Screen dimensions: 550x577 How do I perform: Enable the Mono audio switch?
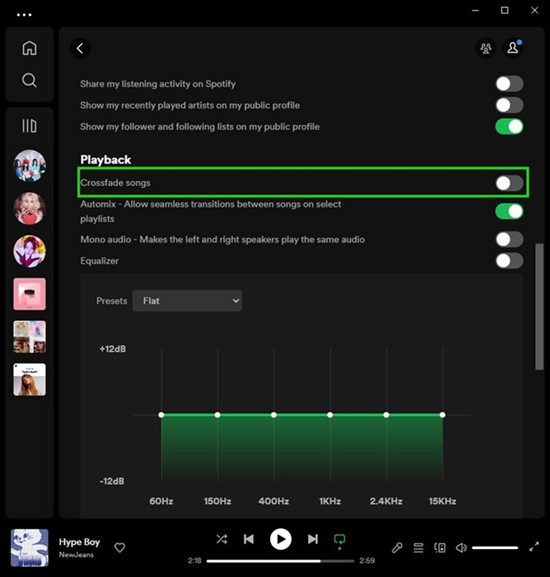point(509,240)
